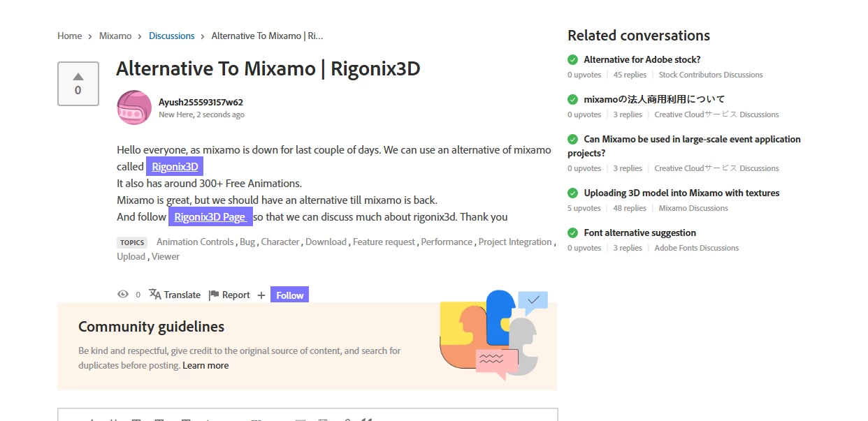Screen dimensions: 868x421
Task: Select the Project Integration topic tag
Action: [x=515, y=242]
